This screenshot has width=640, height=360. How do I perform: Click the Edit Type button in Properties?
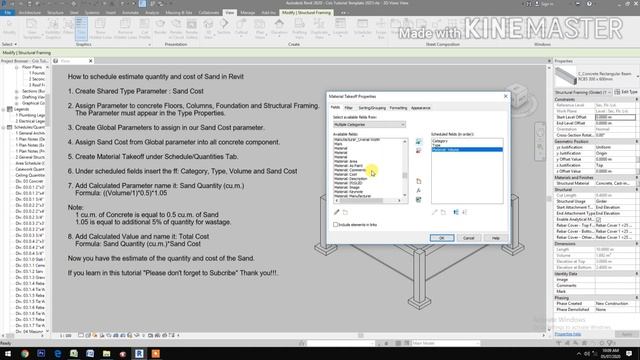[627, 92]
